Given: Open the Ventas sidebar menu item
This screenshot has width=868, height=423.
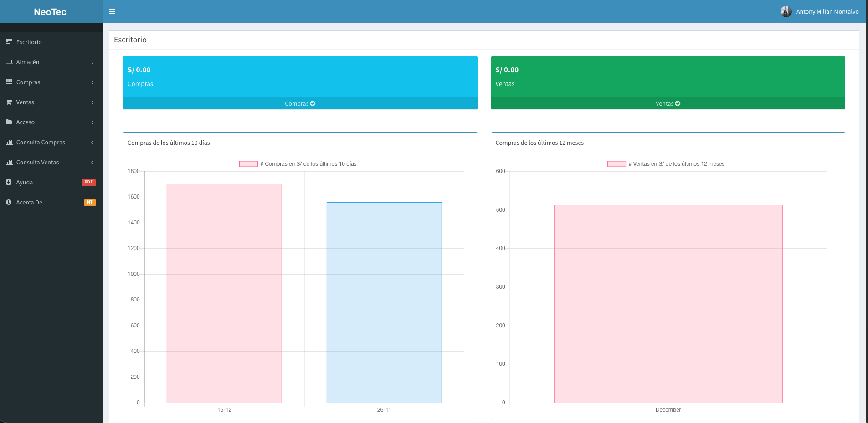Looking at the screenshot, I should [26, 102].
